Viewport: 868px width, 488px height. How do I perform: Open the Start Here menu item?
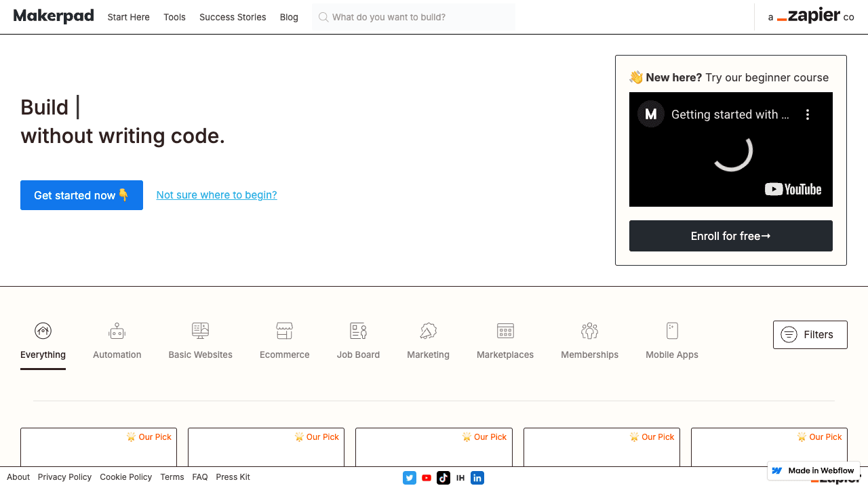click(129, 17)
